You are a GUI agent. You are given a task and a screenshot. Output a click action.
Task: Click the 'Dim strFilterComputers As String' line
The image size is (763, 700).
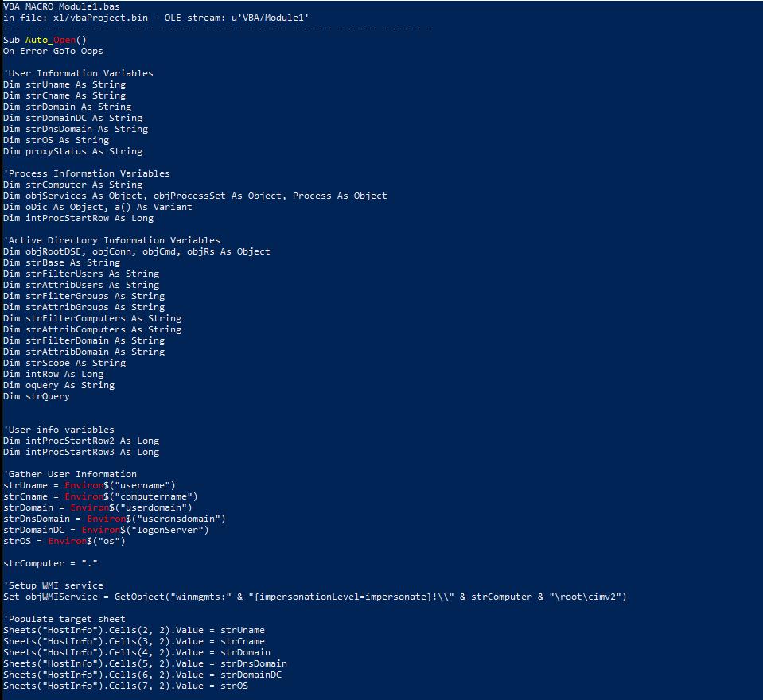pos(91,318)
